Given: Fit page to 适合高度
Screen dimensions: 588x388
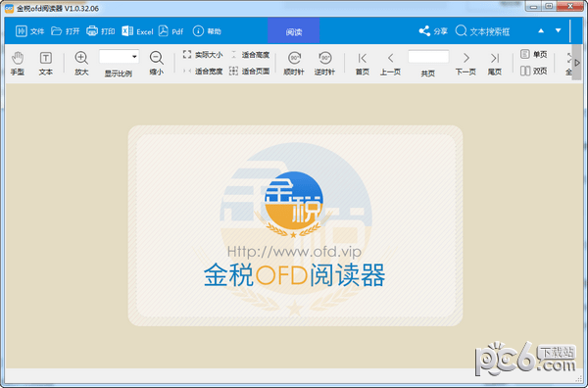Looking at the screenshot, I should pyautogui.click(x=250, y=55).
